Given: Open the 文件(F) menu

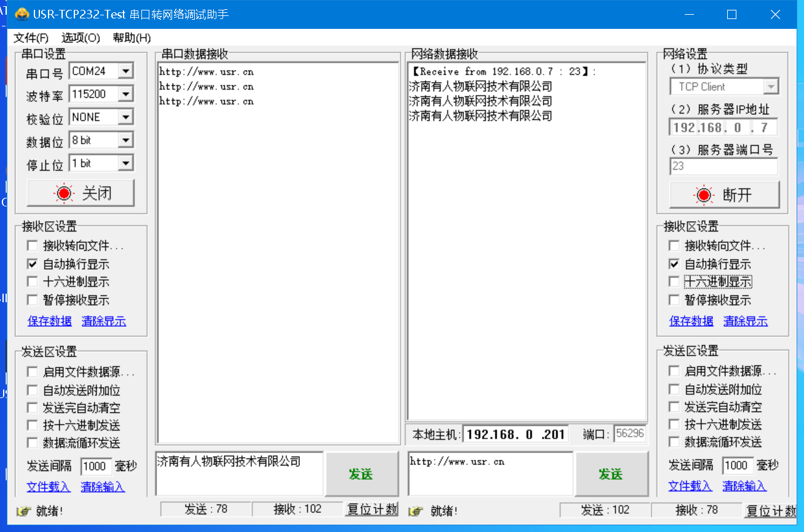Looking at the screenshot, I should (x=31, y=37).
